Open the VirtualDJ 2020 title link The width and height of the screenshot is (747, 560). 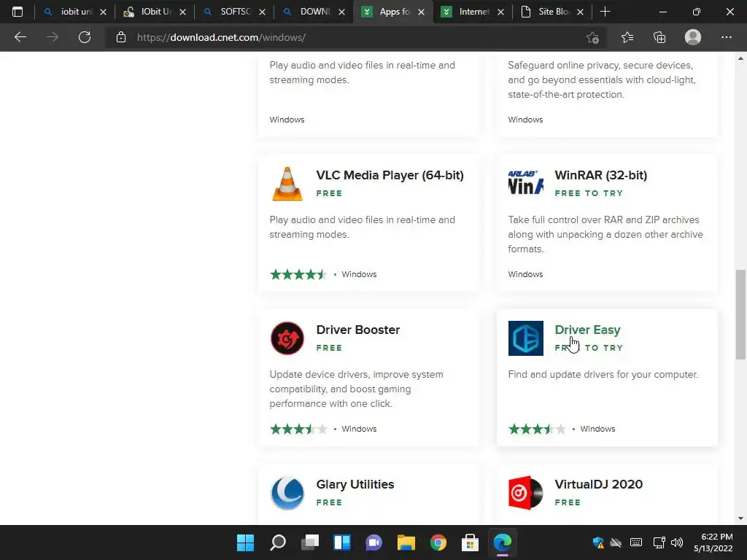coord(598,484)
